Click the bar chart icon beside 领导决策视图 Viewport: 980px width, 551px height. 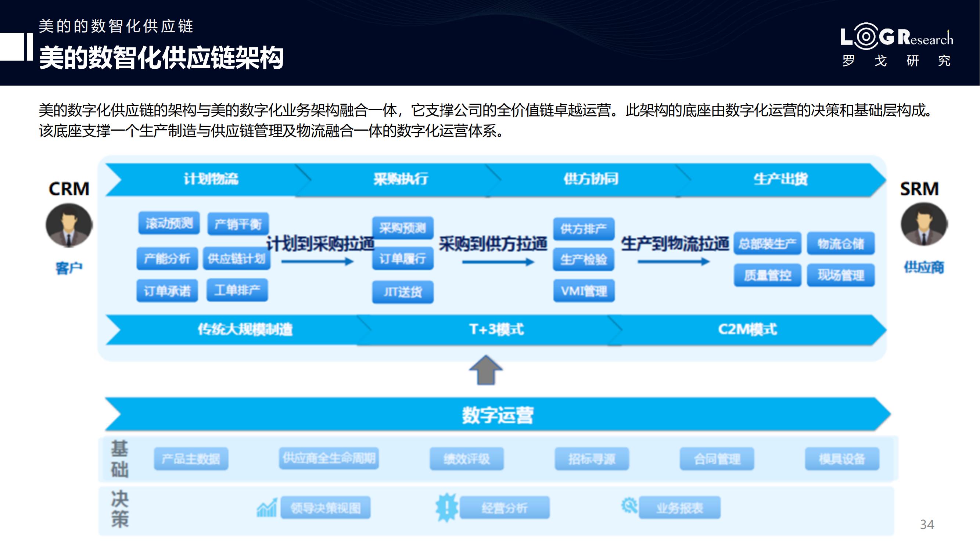coord(267,507)
